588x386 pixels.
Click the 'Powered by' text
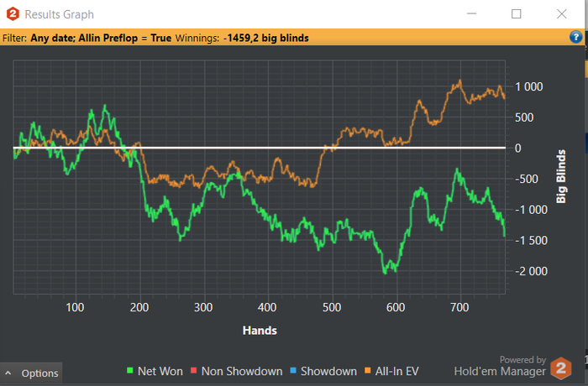(522, 360)
